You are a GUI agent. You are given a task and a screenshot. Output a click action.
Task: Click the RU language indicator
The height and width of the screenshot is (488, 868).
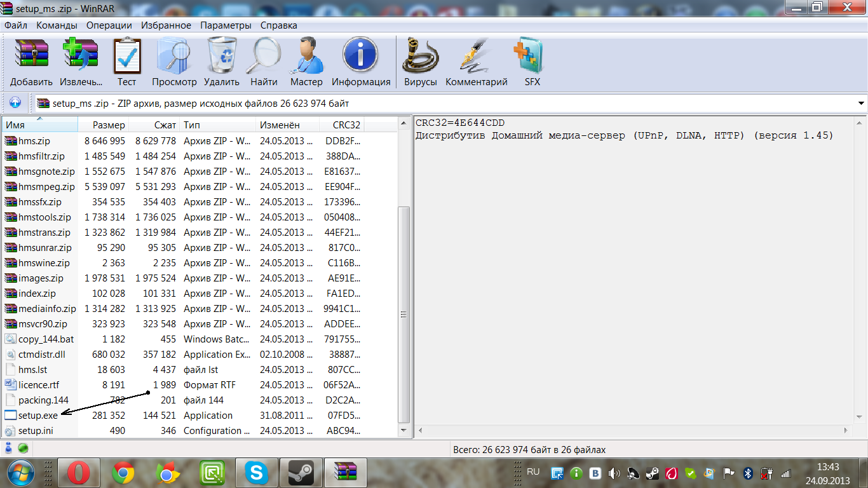click(x=533, y=472)
